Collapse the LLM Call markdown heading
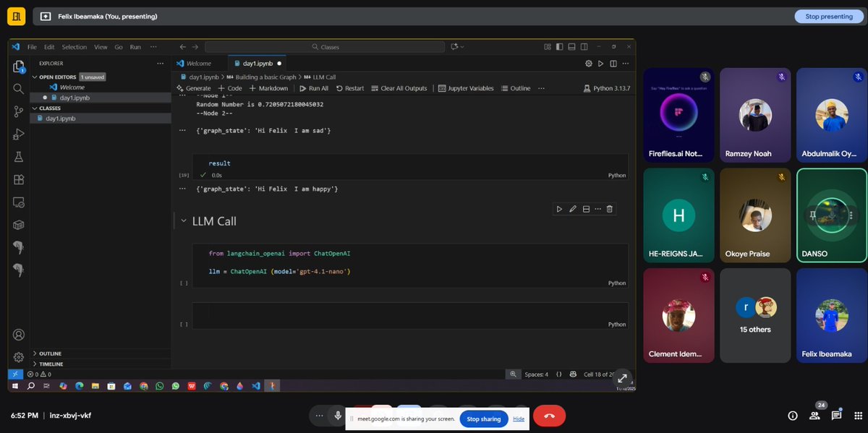Screen dimensions: 868x433 pos(183,221)
